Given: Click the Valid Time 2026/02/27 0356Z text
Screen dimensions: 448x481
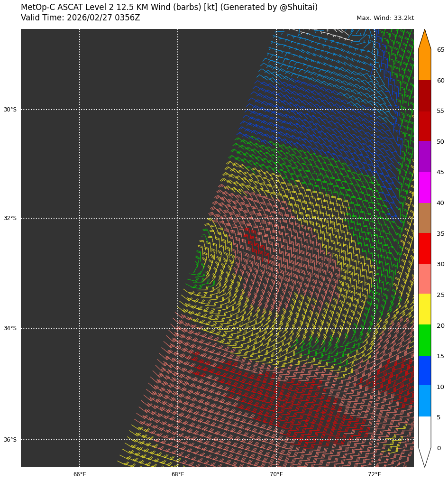Looking at the screenshot, I should tap(81, 18).
